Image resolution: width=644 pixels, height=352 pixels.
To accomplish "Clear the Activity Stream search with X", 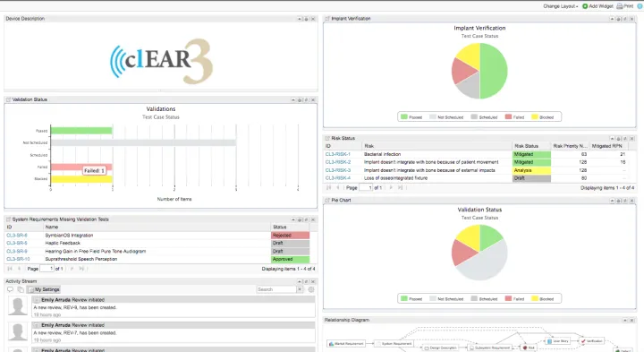I will pos(300,289).
